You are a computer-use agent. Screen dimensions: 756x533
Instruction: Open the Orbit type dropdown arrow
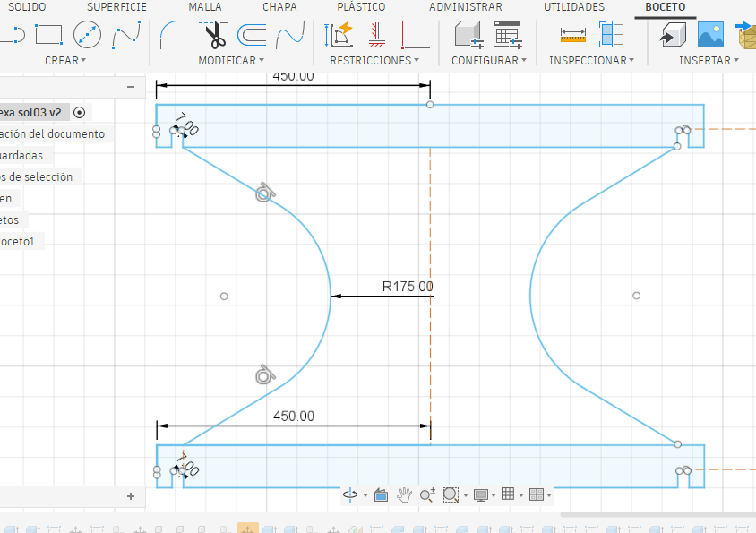[x=365, y=494]
